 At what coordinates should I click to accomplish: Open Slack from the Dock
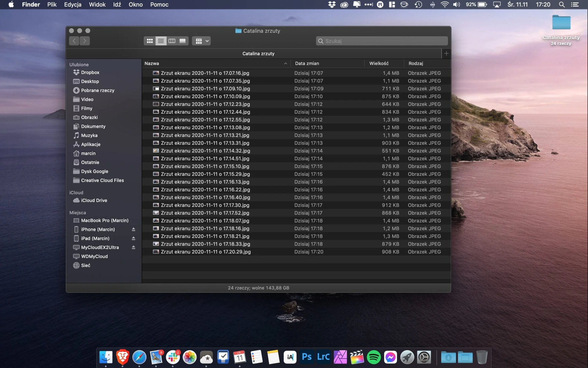(173, 357)
